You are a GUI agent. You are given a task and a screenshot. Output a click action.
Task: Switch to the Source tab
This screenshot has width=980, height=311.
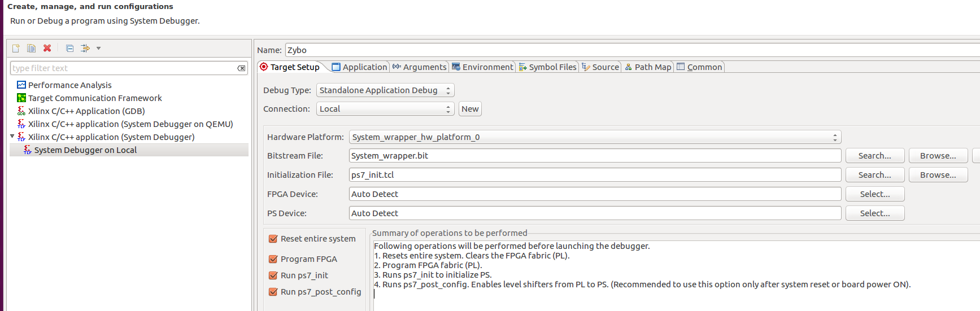click(600, 67)
